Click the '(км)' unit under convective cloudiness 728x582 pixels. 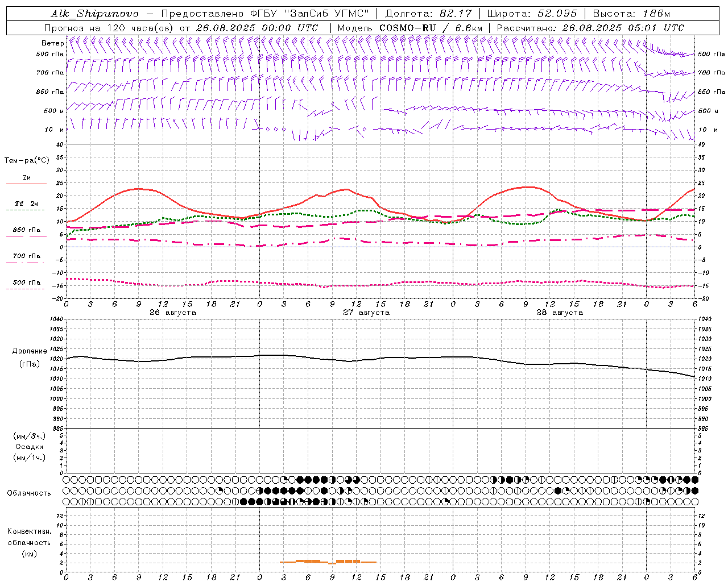pyautogui.click(x=29, y=554)
